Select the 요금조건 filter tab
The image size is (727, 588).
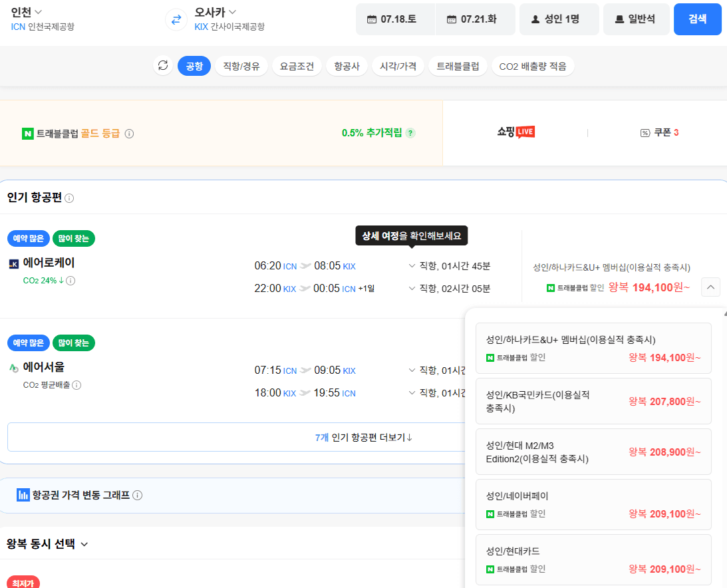(297, 66)
